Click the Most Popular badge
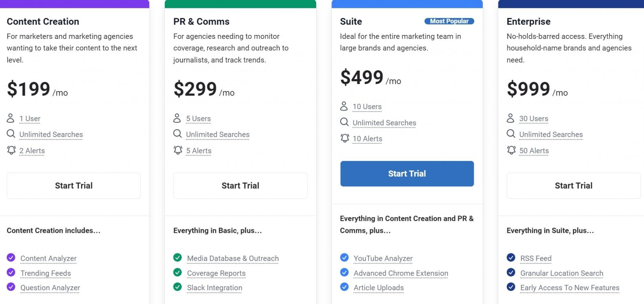This screenshot has height=304, width=644. (x=449, y=21)
